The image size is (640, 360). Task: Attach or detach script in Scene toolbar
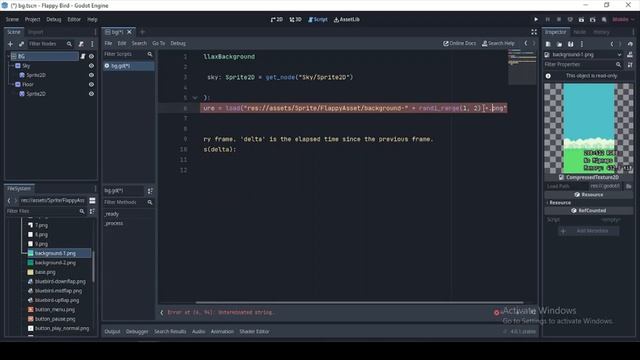pyautogui.click(x=81, y=44)
